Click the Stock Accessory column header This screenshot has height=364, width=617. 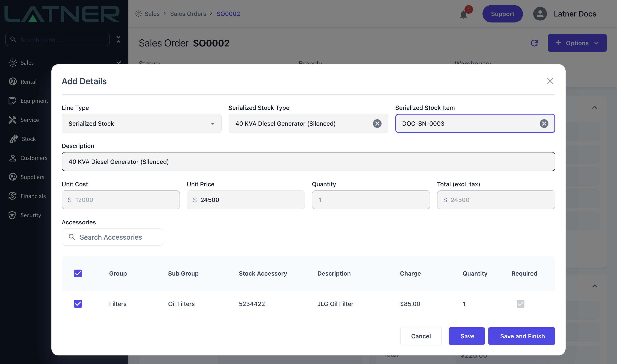click(263, 273)
